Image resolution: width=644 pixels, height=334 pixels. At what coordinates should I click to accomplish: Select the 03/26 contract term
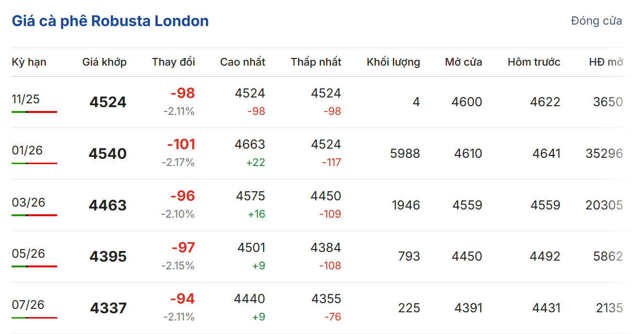28,202
